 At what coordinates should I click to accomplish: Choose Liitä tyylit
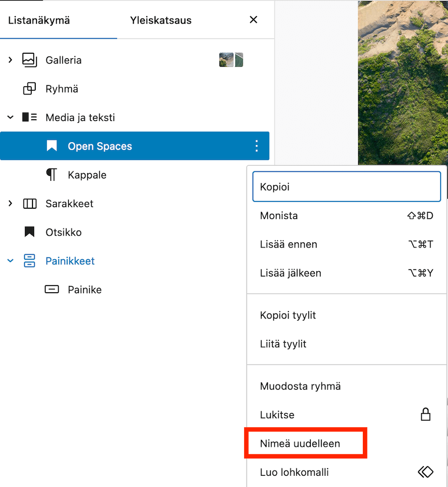(x=347, y=344)
